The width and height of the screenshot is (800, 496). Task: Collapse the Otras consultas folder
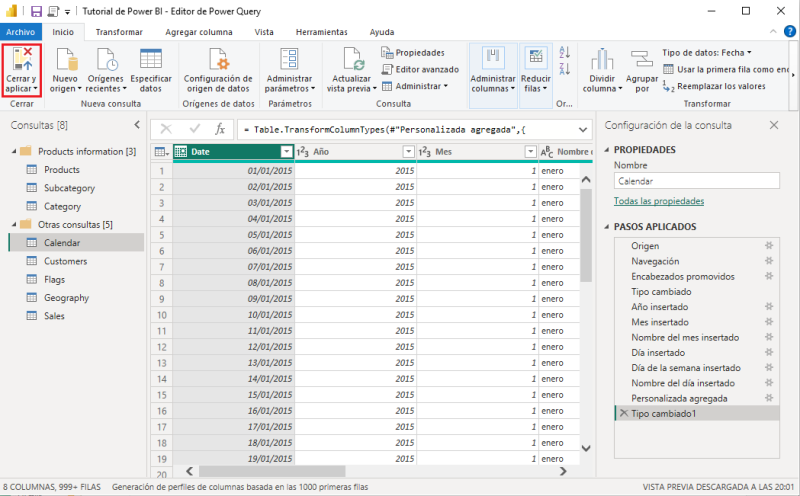click(14, 225)
